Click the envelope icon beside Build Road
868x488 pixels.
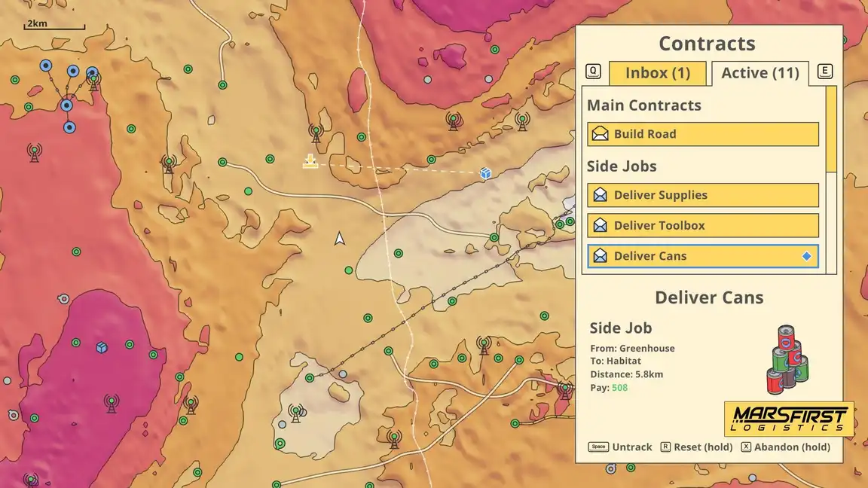[x=600, y=134]
